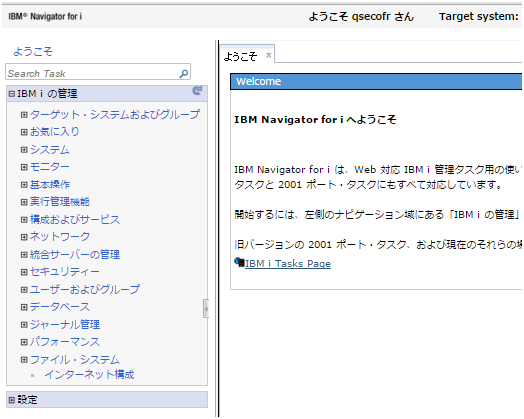Expand the ジャーナル管理 tree node

[24, 325]
